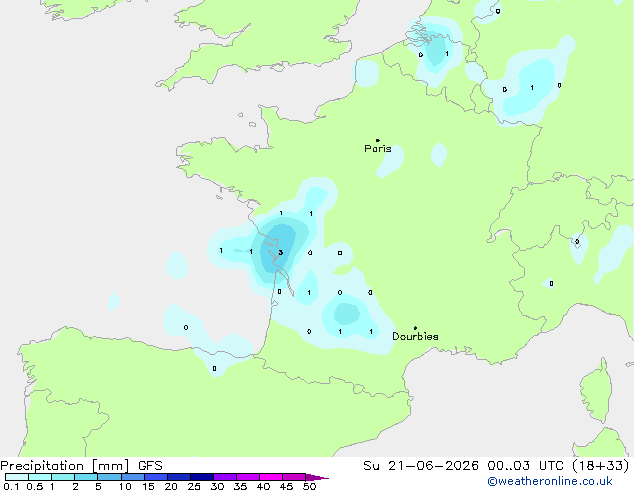Click the legend arrow tip past 50
Viewport: 634px width, 490px height.
[317, 477]
